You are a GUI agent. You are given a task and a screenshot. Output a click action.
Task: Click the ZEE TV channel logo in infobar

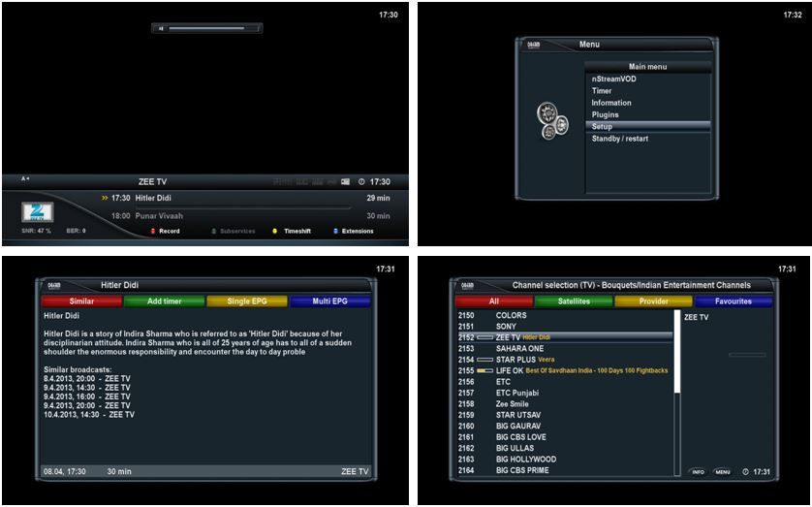(37, 212)
